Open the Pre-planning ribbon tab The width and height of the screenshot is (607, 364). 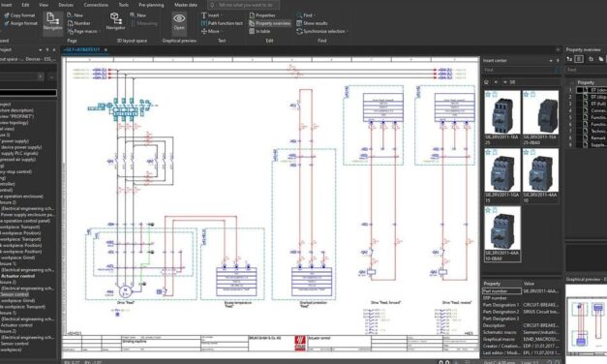click(151, 5)
